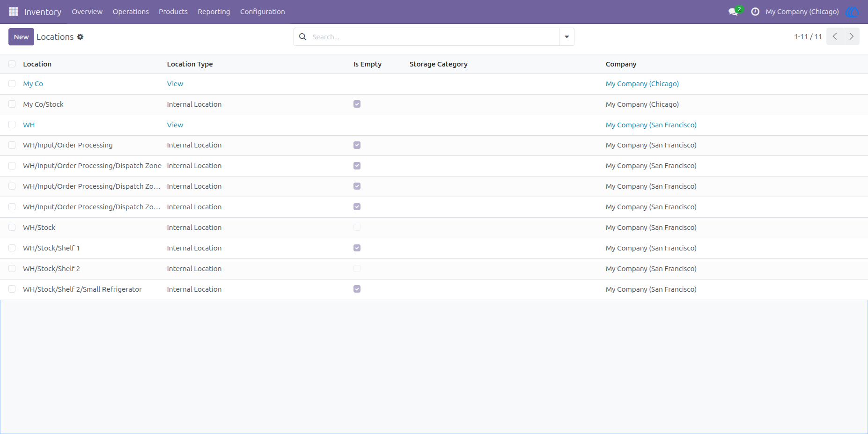Open the Overview menu
868x434 pixels.
[87, 12]
